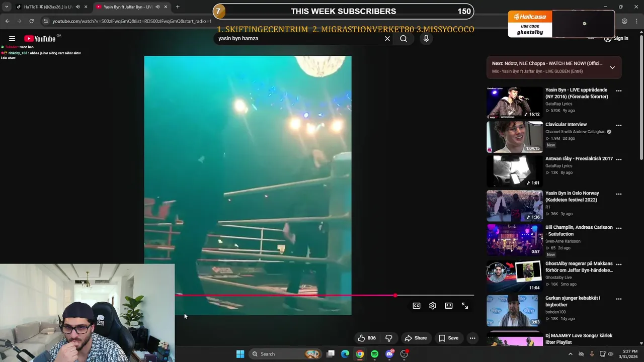The height and width of the screenshot is (362, 644).
Task: Open 'Yasin Byn in Oslo Norway' video title
Action: coord(572,197)
